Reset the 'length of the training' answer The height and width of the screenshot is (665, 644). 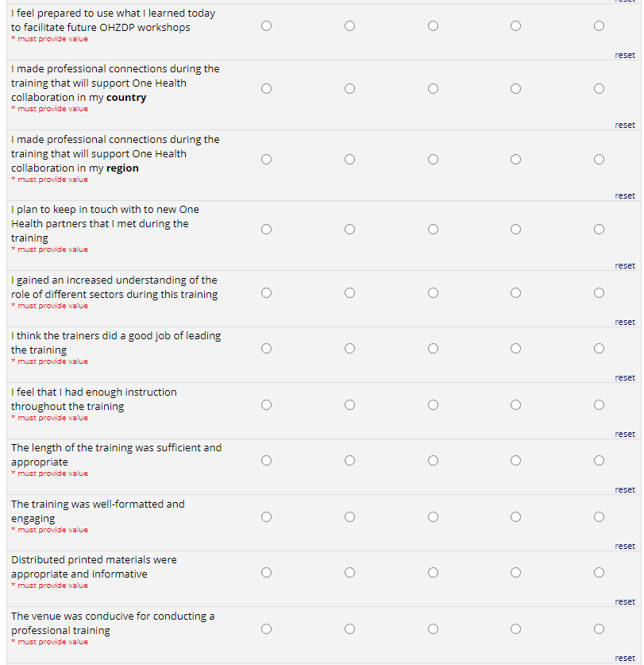tap(625, 489)
